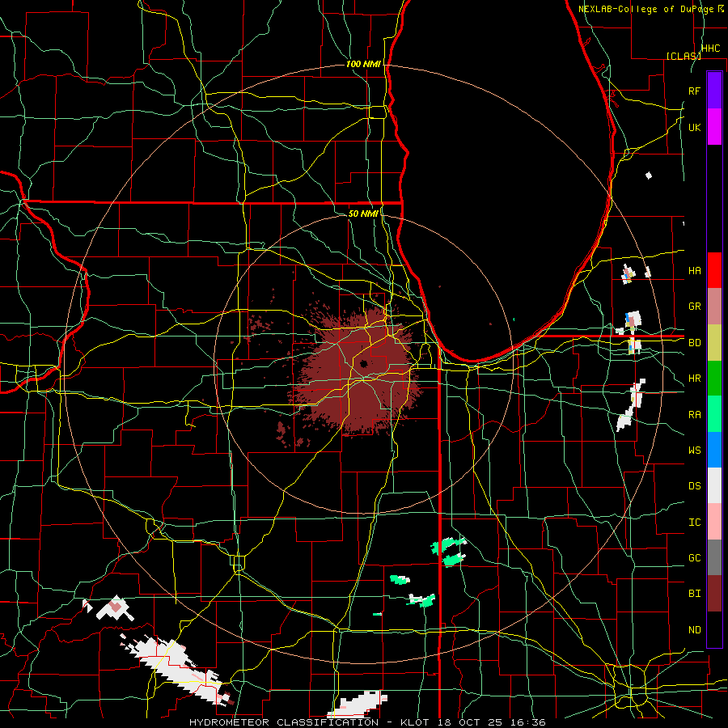Click the HA legend label
Image resolution: width=728 pixels, height=728 pixels.
point(694,271)
